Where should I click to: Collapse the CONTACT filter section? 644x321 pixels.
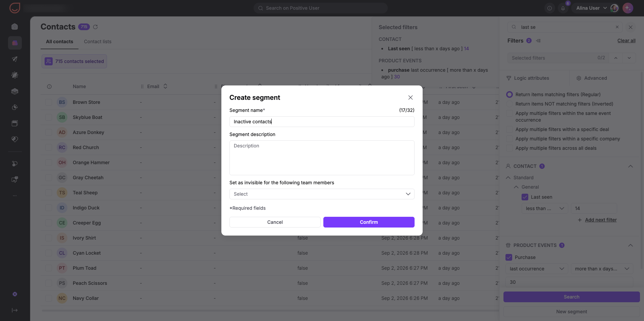click(630, 166)
